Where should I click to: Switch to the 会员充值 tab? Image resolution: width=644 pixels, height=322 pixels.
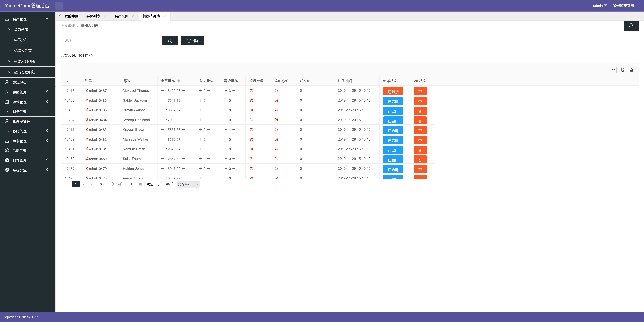(x=121, y=16)
